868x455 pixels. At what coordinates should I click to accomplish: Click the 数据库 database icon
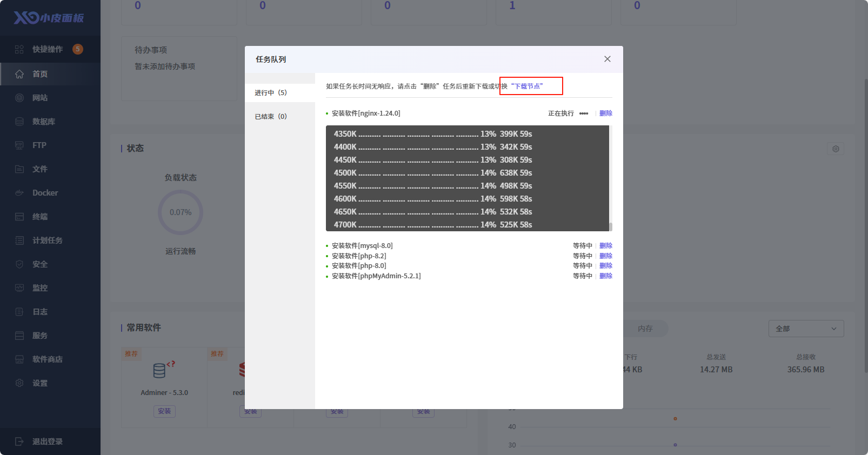pos(19,122)
